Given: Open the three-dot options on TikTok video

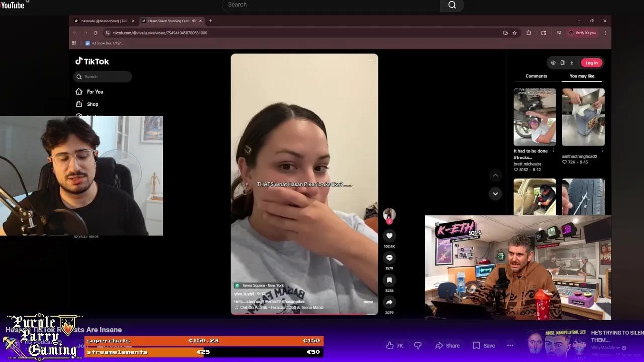Looking at the screenshot, I should tap(370, 61).
